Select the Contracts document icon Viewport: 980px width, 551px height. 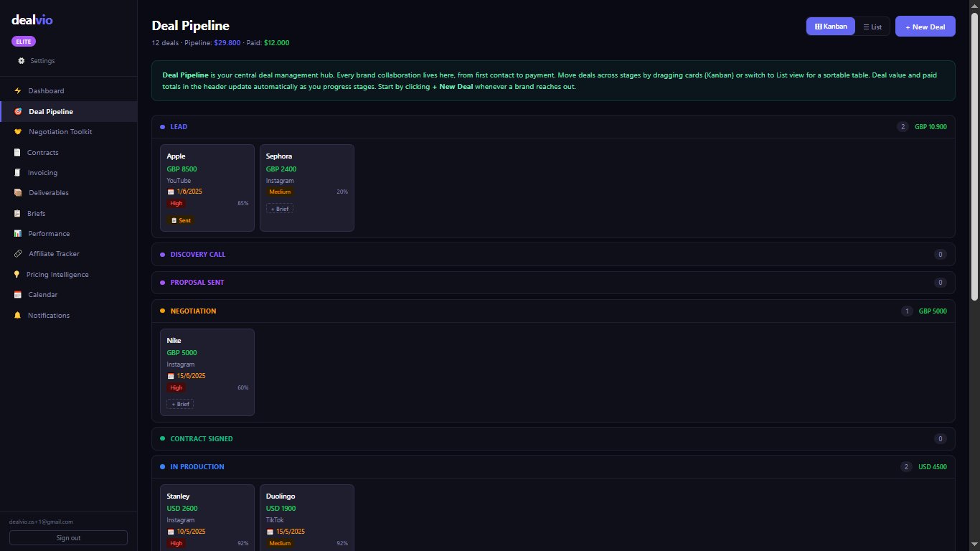click(x=17, y=152)
